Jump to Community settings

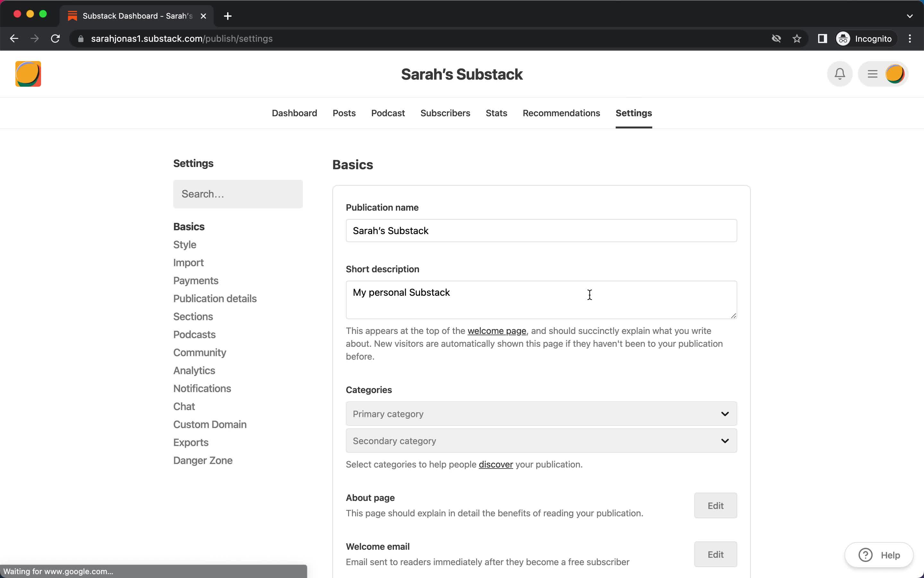coord(200,353)
